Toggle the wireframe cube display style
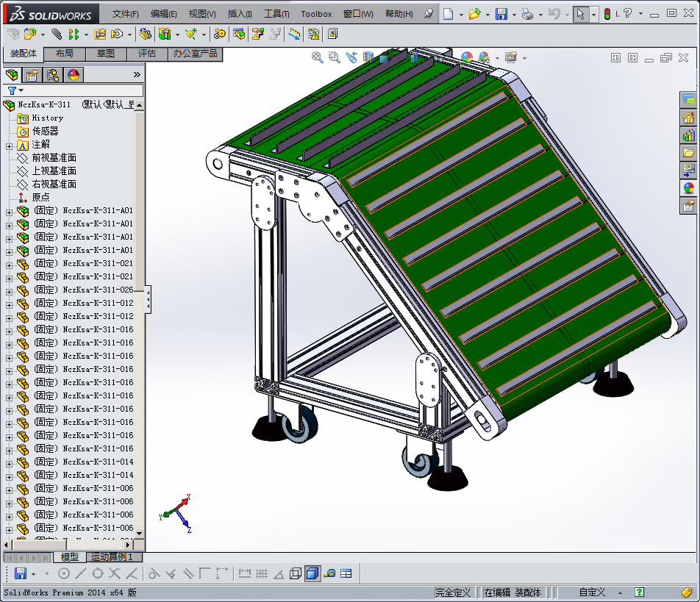 pos(296,573)
